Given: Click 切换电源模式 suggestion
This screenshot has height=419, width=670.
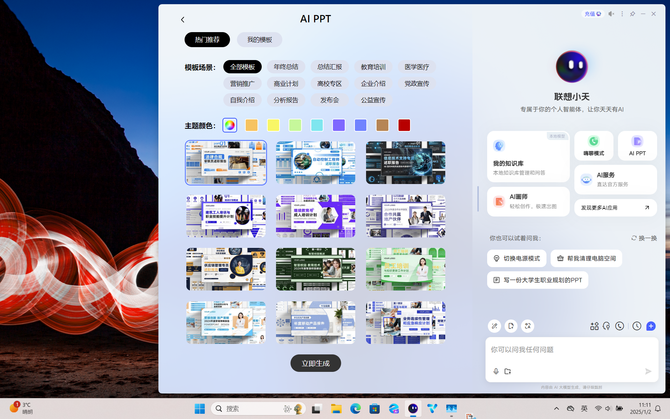Looking at the screenshot, I should click(x=517, y=258).
